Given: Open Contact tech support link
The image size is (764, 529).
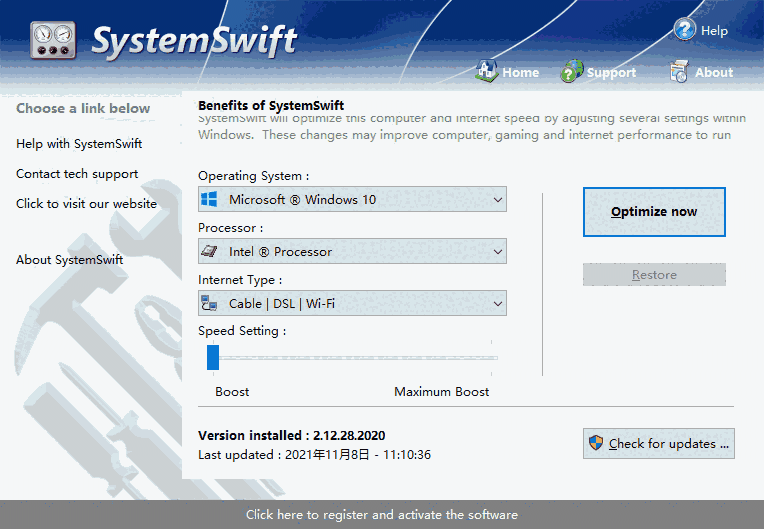Looking at the screenshot, I should pyautogui.click(x=77, y=174).
